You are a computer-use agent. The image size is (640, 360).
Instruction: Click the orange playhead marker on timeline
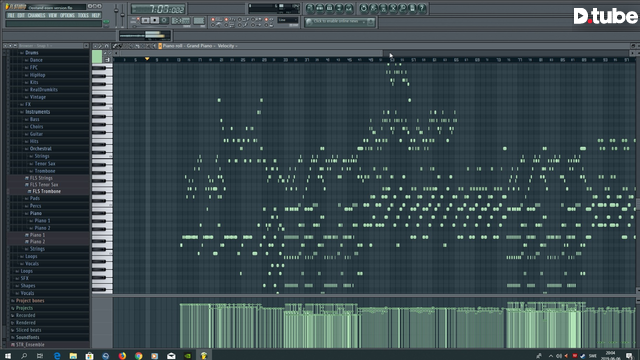(x=147, y=59)
